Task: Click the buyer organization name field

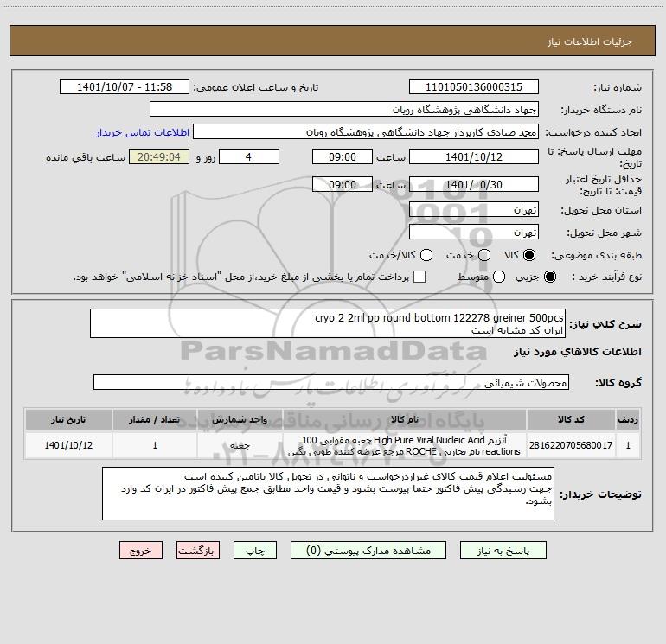Action: pyautogui.click(x=344, y=110)
